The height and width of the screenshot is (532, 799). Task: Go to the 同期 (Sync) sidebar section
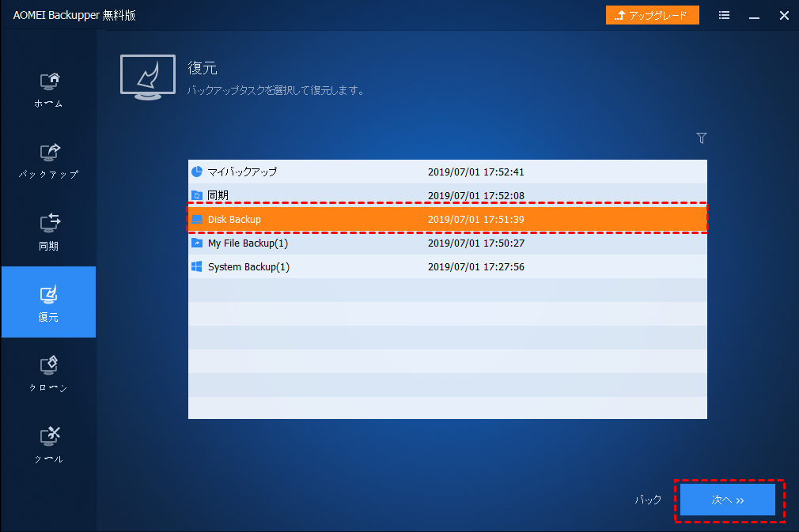click(x=48, y=232)
